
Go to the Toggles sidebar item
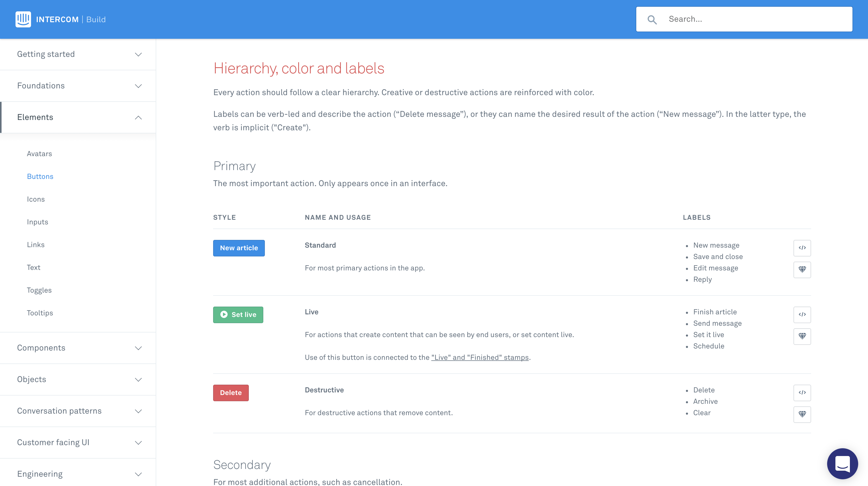tap(39, 290)
